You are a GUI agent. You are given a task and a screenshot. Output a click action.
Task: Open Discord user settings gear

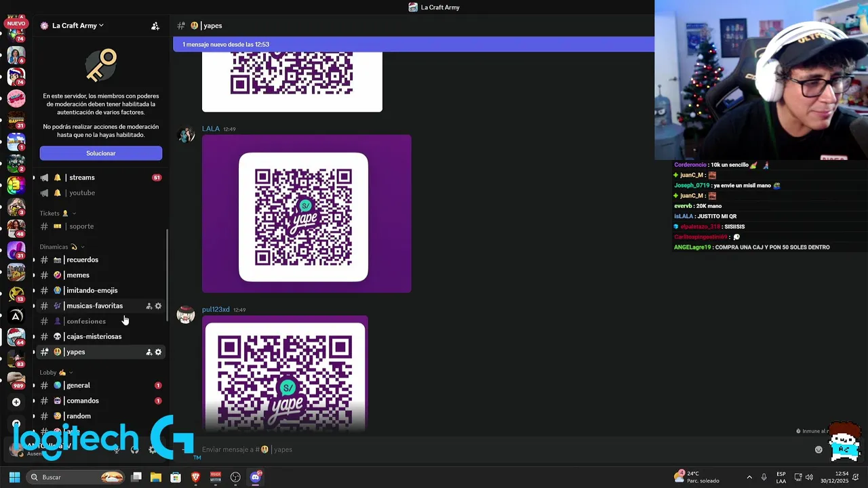click(153, 449)
